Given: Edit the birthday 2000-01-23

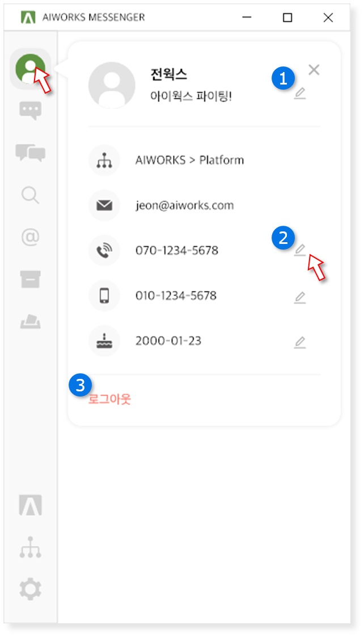Looking at the screenshot, I should (300, 343).
